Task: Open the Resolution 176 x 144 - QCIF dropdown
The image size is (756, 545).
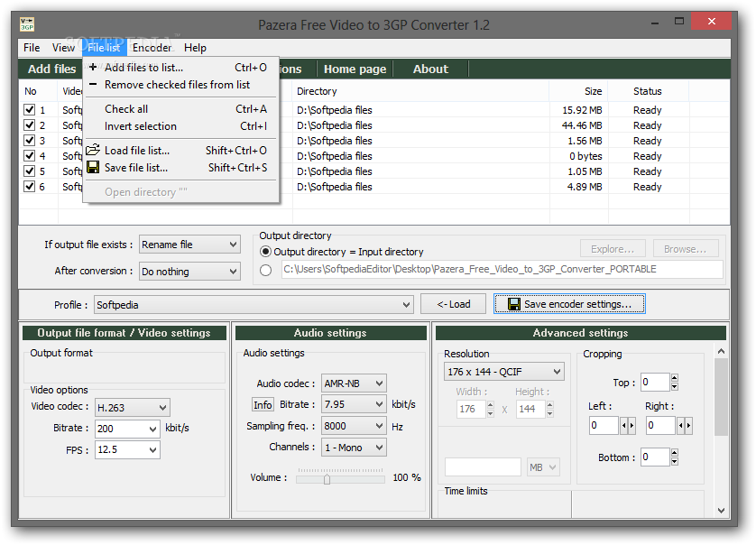Action: pos(503,372)
